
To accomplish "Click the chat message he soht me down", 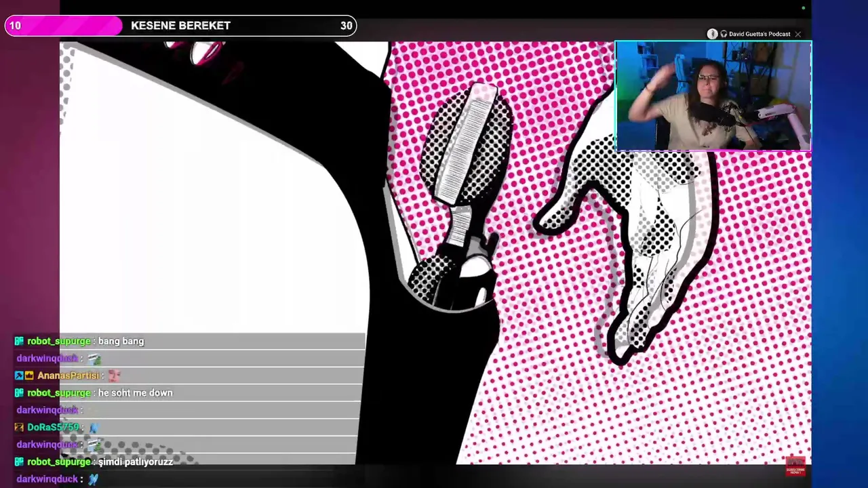I will [135, 393].
